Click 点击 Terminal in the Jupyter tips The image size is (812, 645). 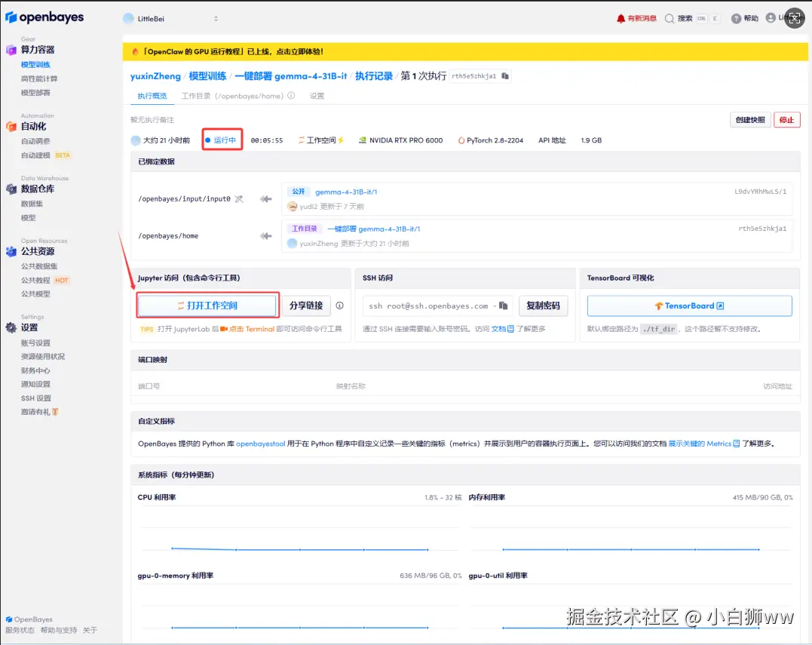tap(252, 329)
